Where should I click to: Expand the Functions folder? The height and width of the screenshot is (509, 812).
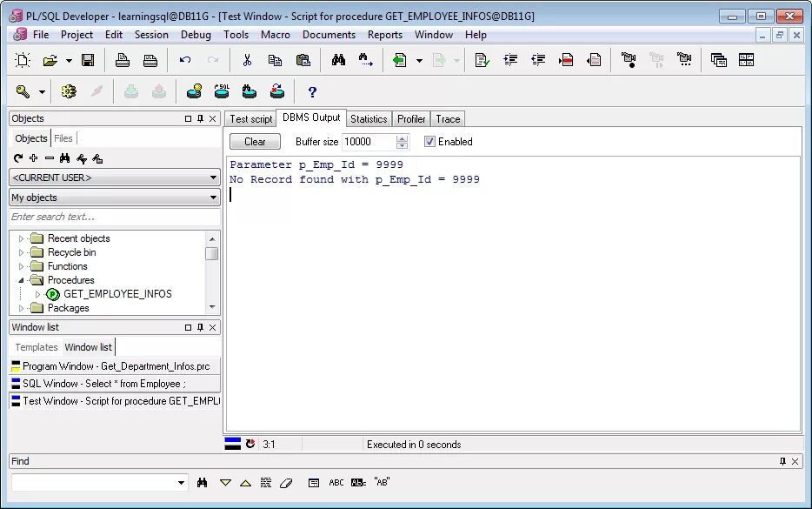pyautogui.click(x=21, y=267)
